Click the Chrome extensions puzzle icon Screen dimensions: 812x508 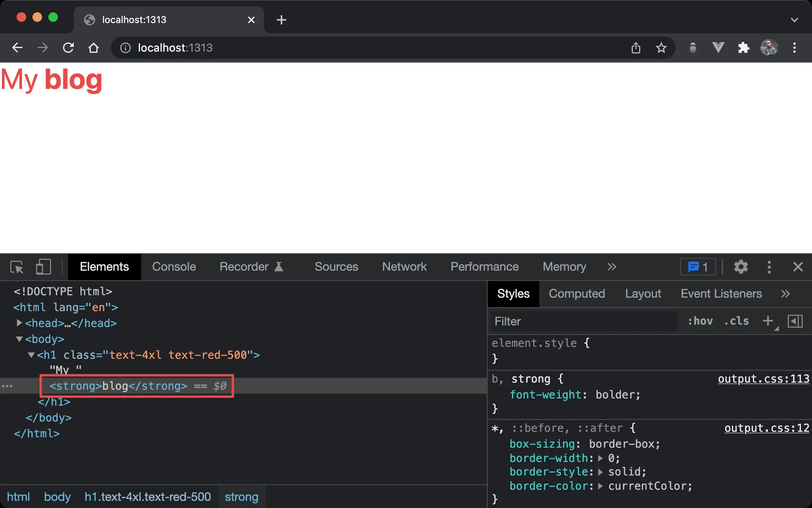743,48
